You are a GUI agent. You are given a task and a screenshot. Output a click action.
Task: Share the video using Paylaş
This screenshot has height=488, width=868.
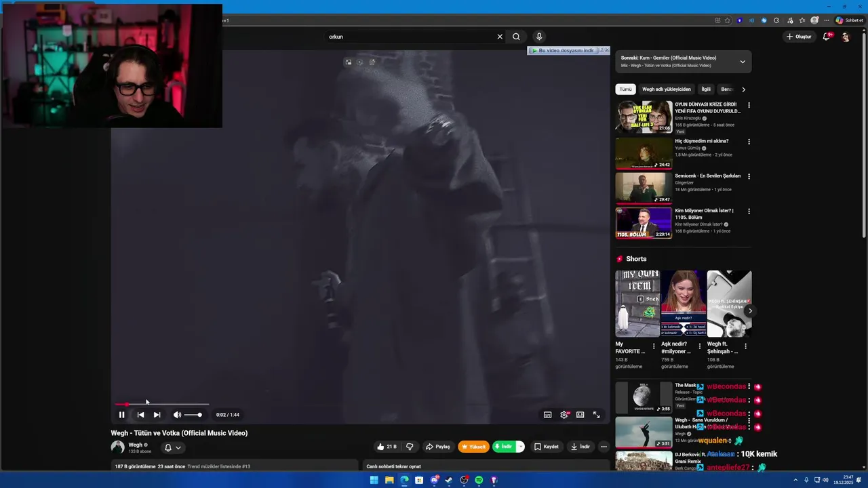click(438, 447)
